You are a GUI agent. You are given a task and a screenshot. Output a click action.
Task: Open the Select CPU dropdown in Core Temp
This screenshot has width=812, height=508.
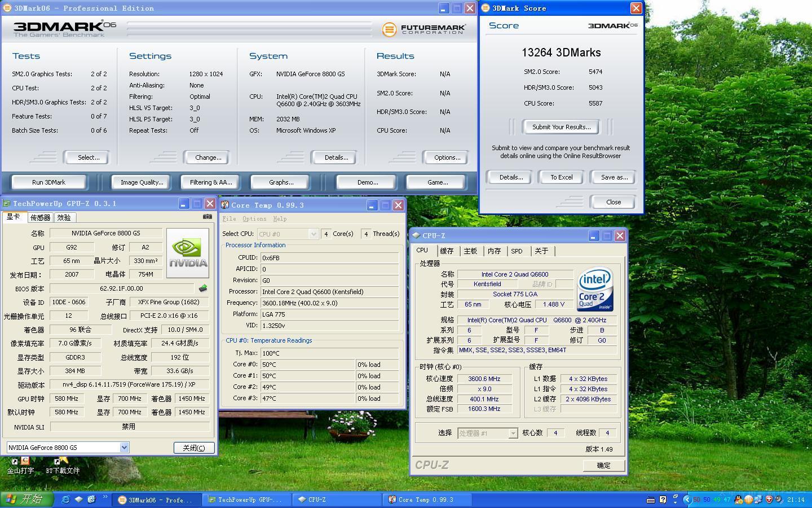314,234
